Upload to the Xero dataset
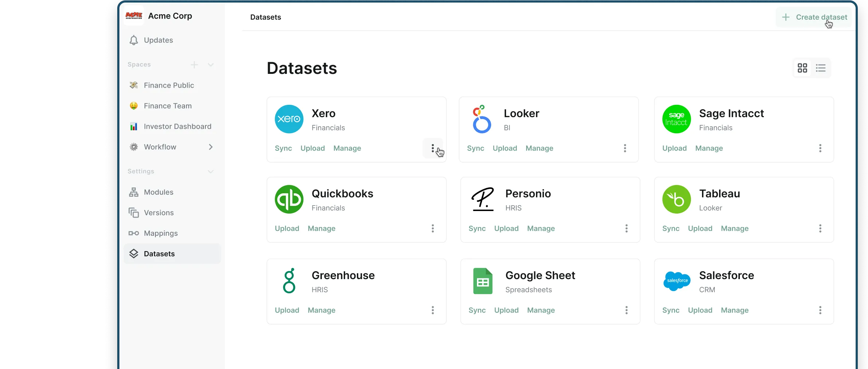Image resolution: width=868 pixels, height=369 pixels. pos(313,148)
